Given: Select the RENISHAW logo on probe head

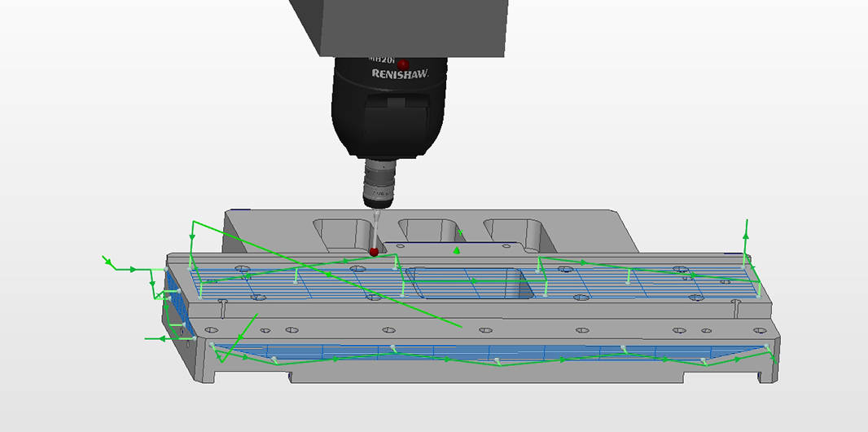Looking at the screenshot, I should (x=400, y=73).
